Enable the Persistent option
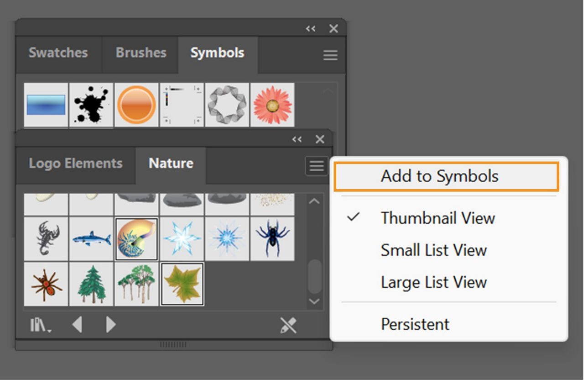Viewport: 588px width, 380px height. click(415, 324)
